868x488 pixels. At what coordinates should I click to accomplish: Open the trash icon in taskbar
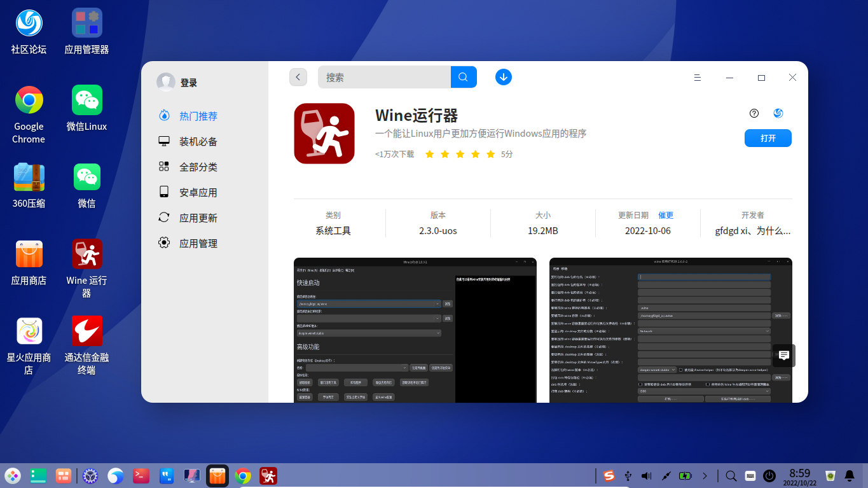click(x=830, y=475)
